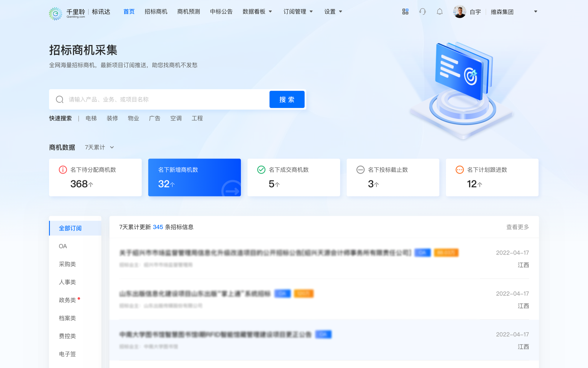Click green check icon on 名下成交商机数
Screen dimensions: 588x368
point(261,170)
